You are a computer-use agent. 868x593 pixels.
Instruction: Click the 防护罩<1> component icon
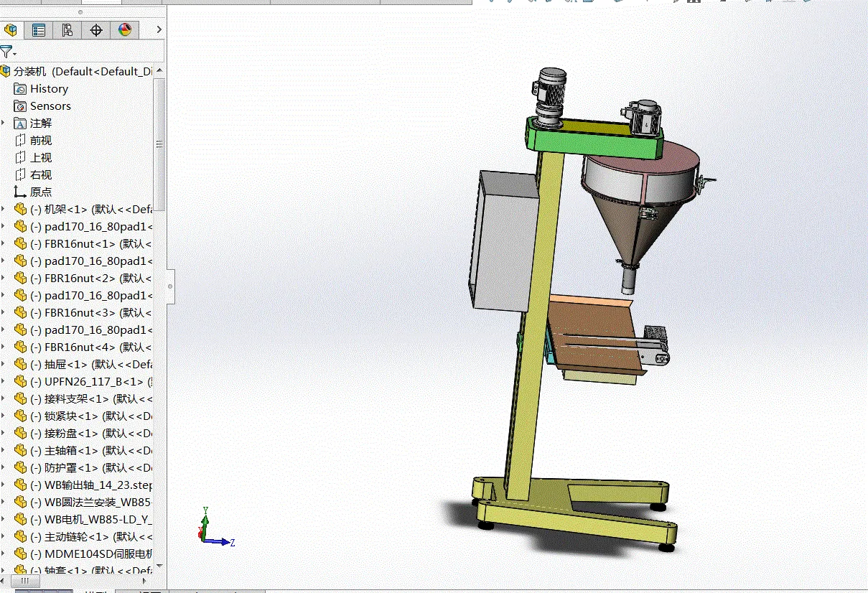[20, 468]
